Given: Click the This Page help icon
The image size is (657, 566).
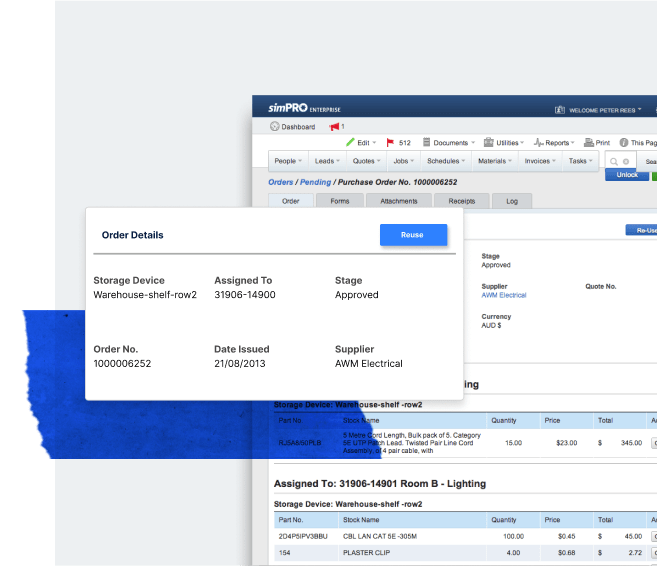Looking at the screenshot, I should click(624, 142).
